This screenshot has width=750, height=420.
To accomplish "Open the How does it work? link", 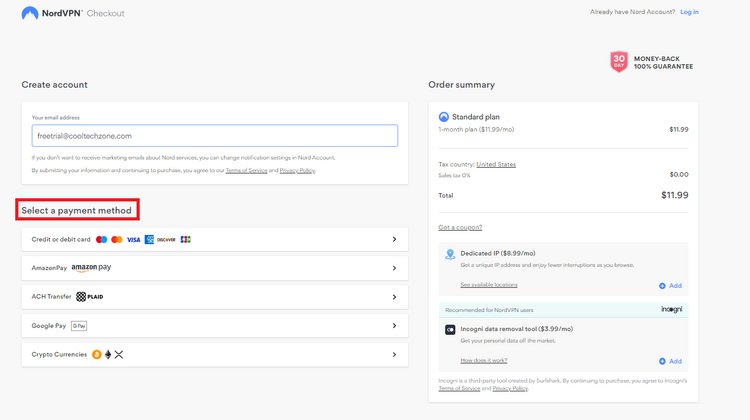I will (484, 360).
